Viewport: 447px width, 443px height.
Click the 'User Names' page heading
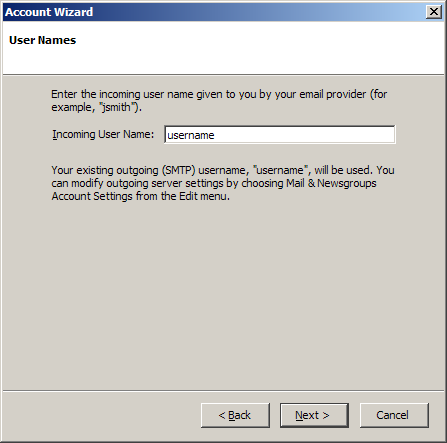(x=43, y=40)
